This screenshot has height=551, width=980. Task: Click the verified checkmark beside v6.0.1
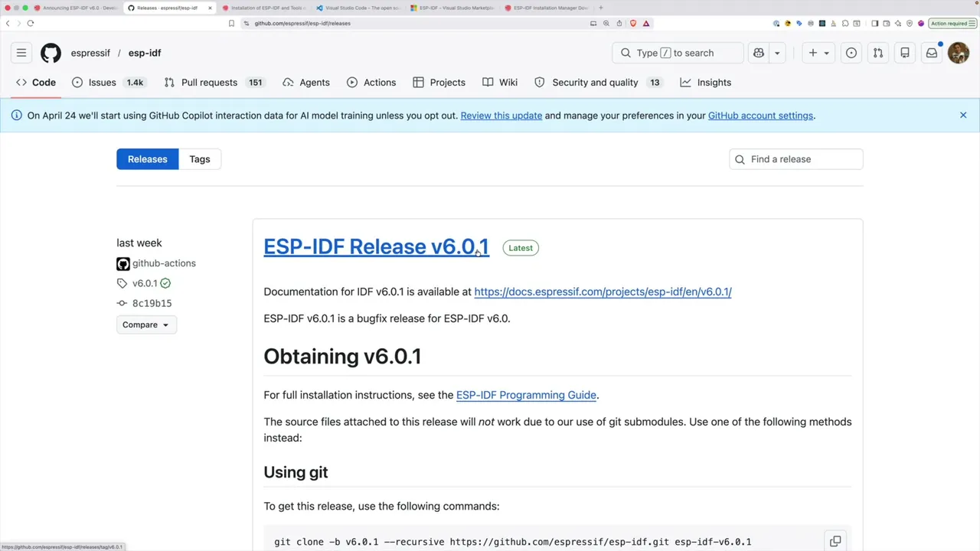coord(165,283)
